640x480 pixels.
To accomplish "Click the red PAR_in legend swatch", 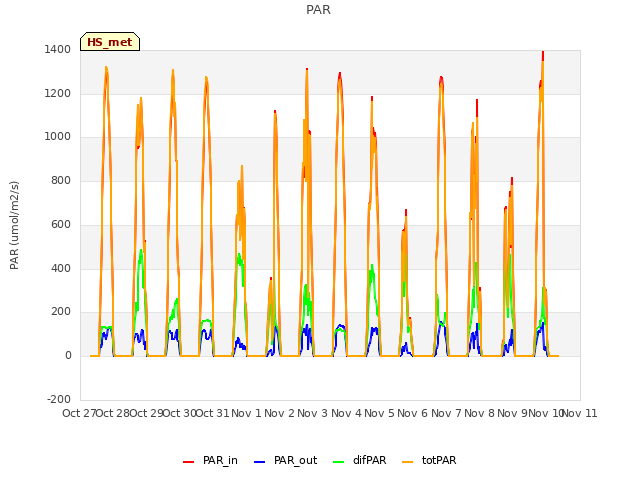I will [x=189, y=462].
